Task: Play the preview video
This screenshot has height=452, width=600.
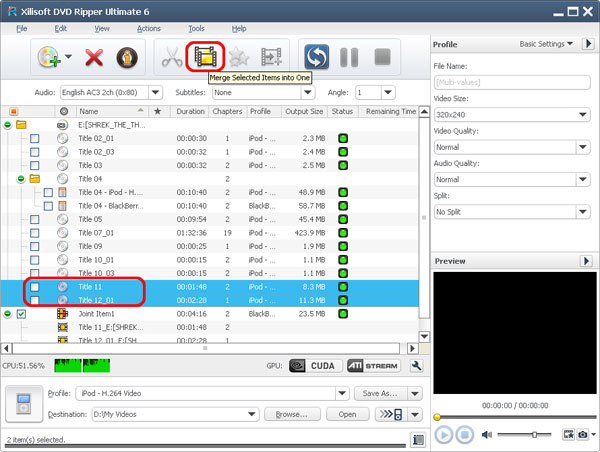Action: [x=444, y=435]
